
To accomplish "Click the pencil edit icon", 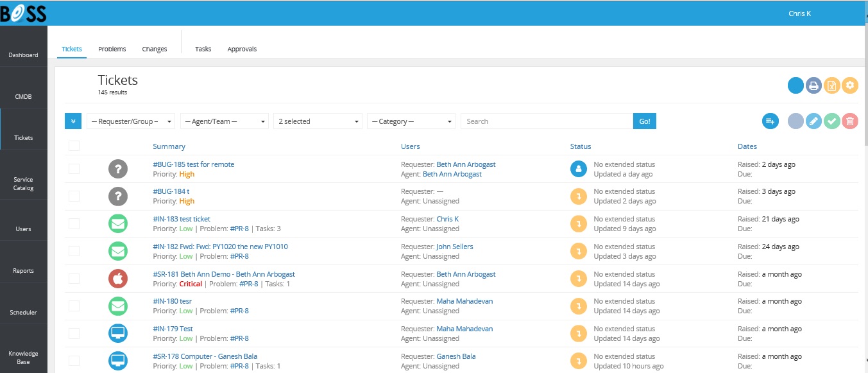I will tap(813, 121).
